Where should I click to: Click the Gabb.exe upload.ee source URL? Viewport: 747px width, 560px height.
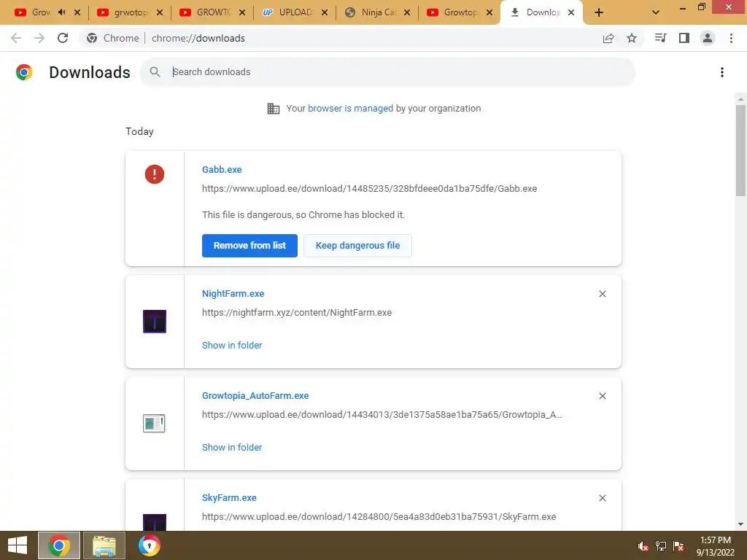pos(369,189)
